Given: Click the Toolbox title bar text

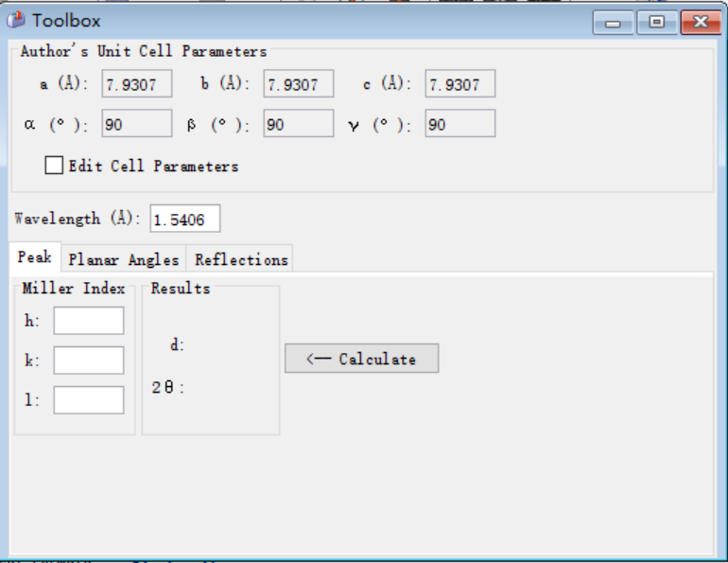Looking at the screenshot, I should [x=66, y=21].
